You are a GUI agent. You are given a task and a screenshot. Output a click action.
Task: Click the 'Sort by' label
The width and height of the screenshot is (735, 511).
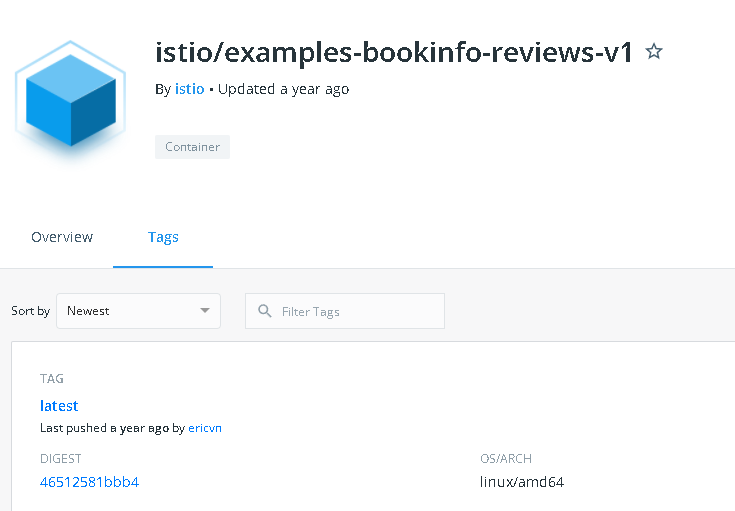[30, 311]
